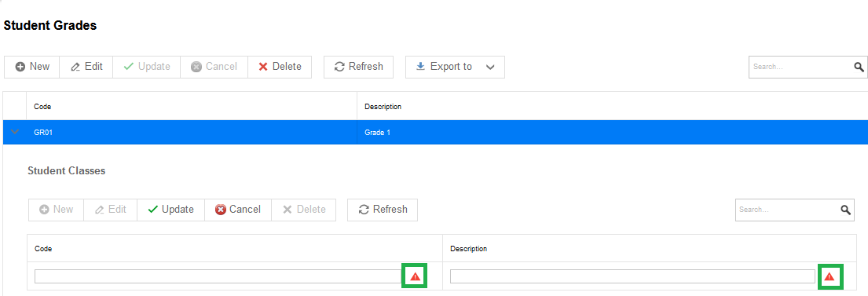Click the Export to dropdown arrow

pos(490,67)
